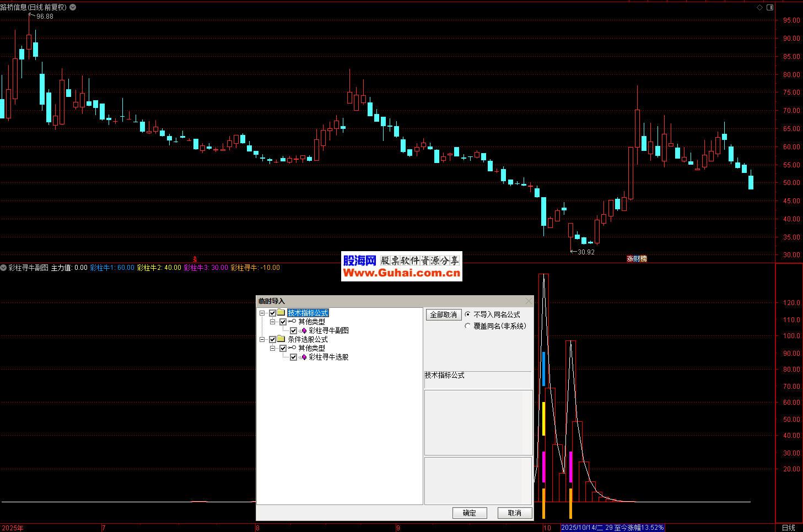Viewport: 803px width, 532px height.
Task: Open the 彩柱寻牛副图 indicator menu arrow
Action: coord(3,268)
